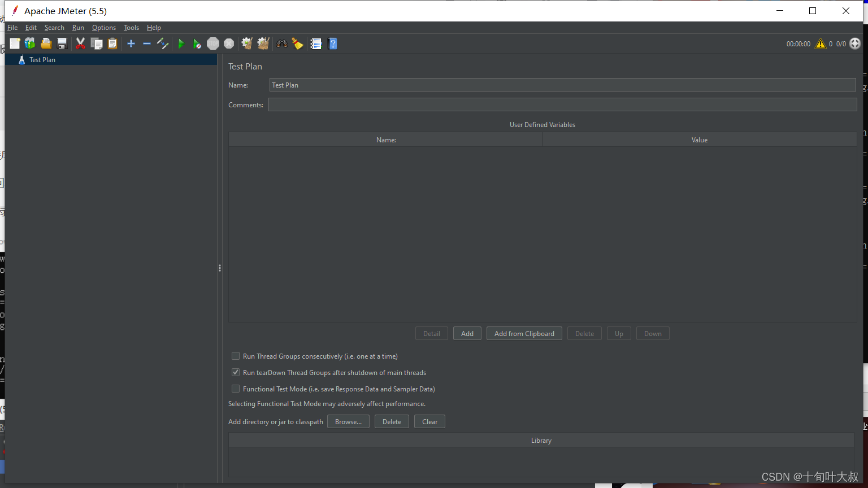Open the Options menu

pos(104,27)
